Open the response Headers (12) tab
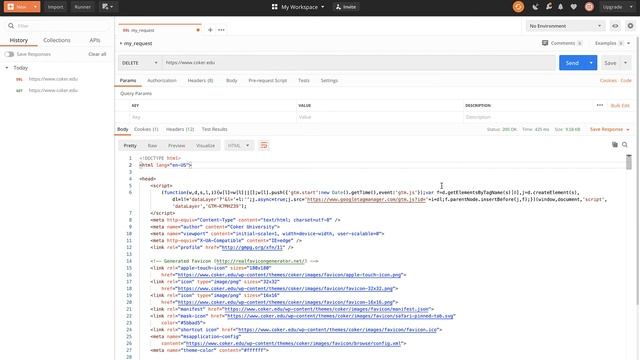This screenshot has width=640, height=360. tap(180, 129)
